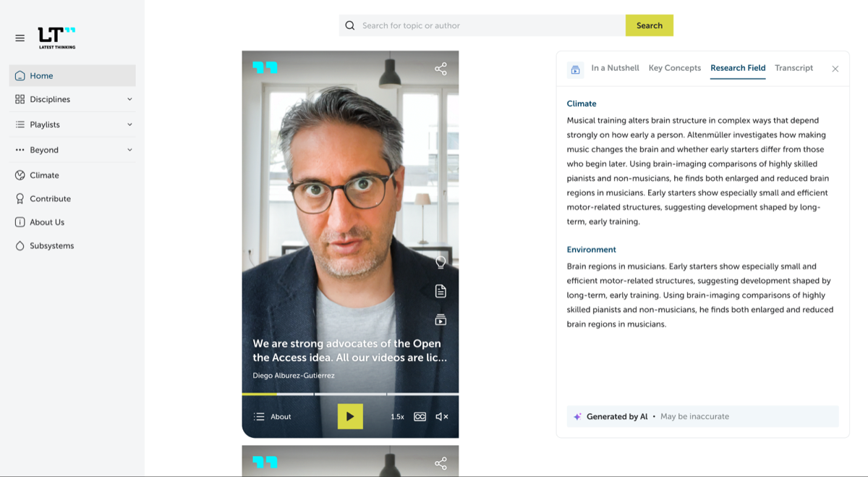Expand the Beyond chevron

point(129,150)
